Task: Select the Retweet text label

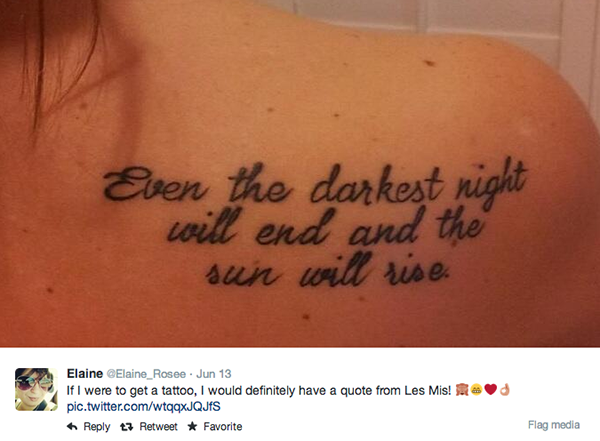Action: [158, 426]
